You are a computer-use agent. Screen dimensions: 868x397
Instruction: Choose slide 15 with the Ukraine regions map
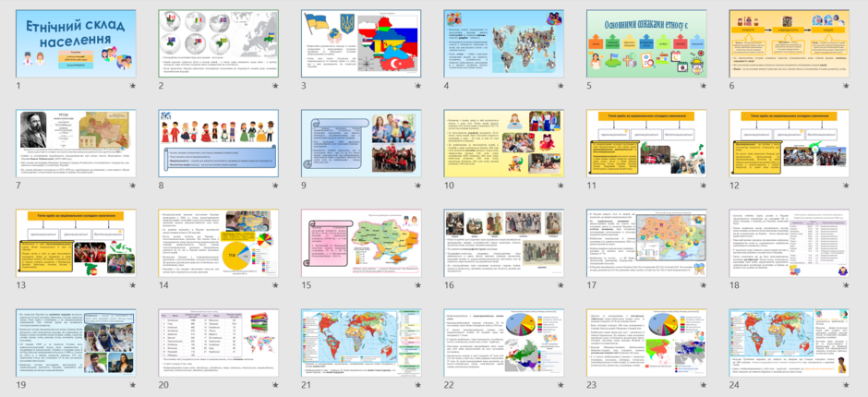tap(361, 243)
